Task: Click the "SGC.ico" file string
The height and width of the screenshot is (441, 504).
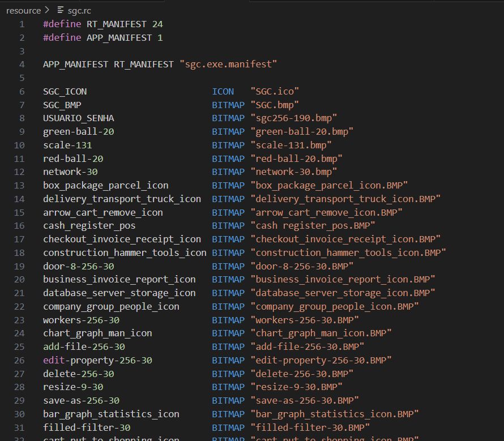Action: pos(274,91)
